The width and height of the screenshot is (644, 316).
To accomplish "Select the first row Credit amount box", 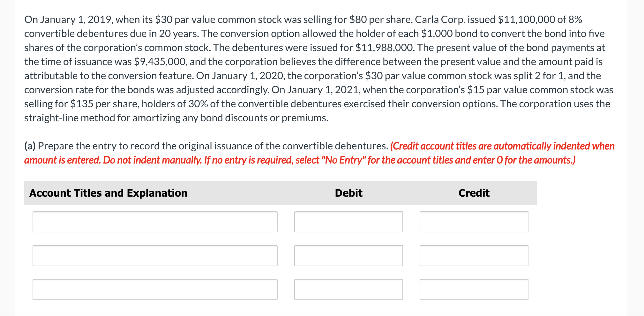I will coord(474,222).
